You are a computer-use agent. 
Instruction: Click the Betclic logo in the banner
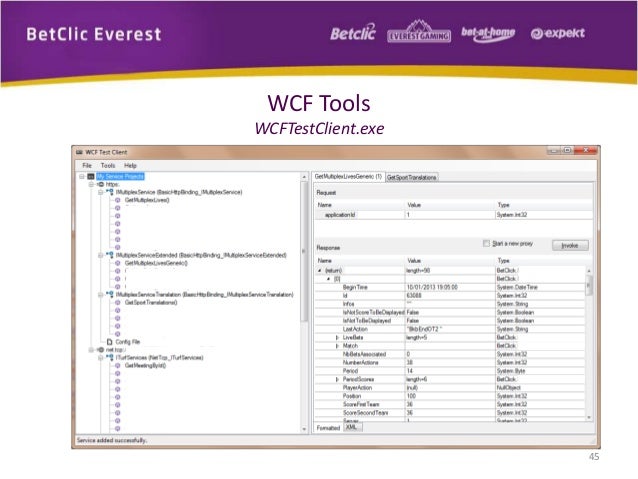[x=353, y=33]
